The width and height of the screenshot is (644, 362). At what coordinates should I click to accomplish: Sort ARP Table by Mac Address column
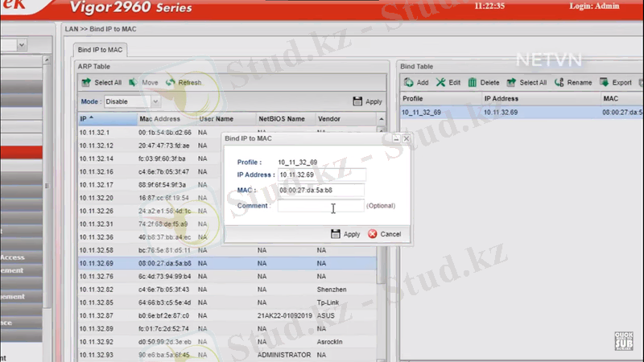click(167, 119)
